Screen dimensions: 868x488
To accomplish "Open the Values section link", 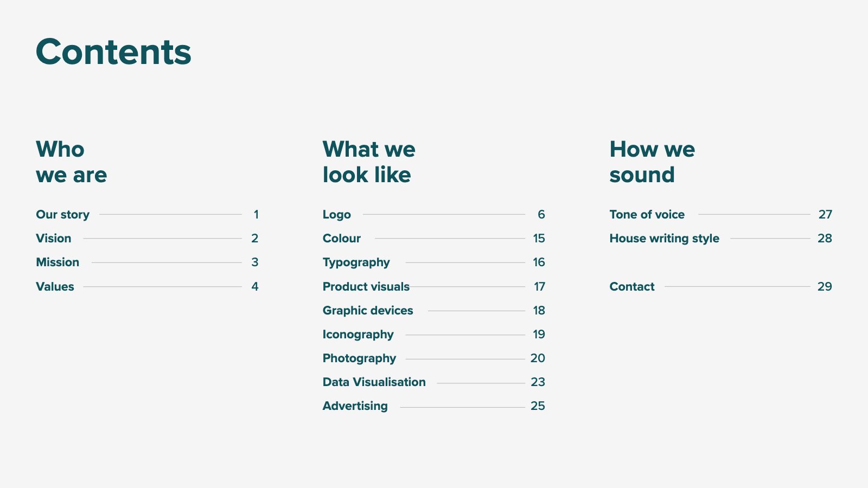I will [x=147, y=286].
